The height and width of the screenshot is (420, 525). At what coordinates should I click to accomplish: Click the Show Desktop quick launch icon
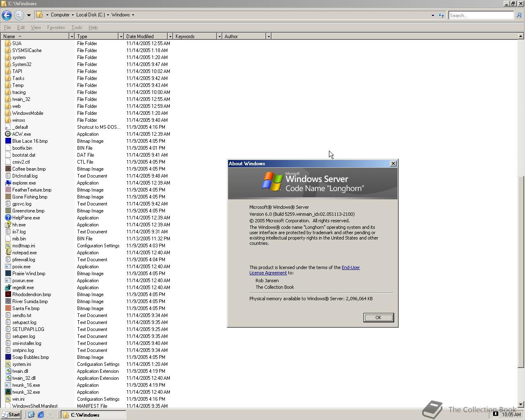(x=50, y=415)
